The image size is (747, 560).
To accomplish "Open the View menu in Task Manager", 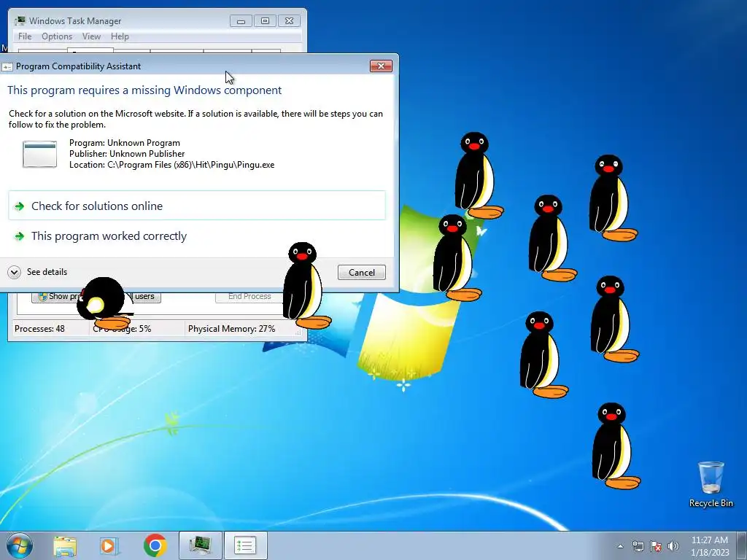I will pyautogui.click(x=91, y=36).
